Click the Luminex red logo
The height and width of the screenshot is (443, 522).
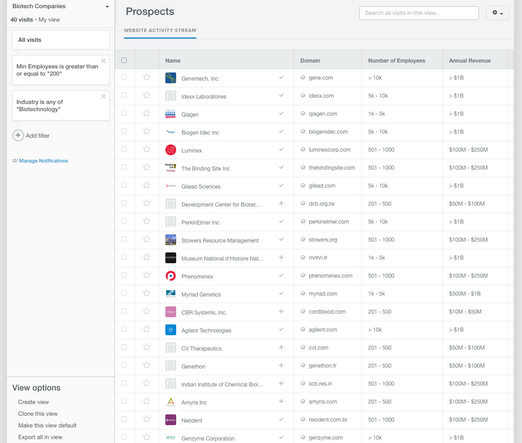coord(171,150)
